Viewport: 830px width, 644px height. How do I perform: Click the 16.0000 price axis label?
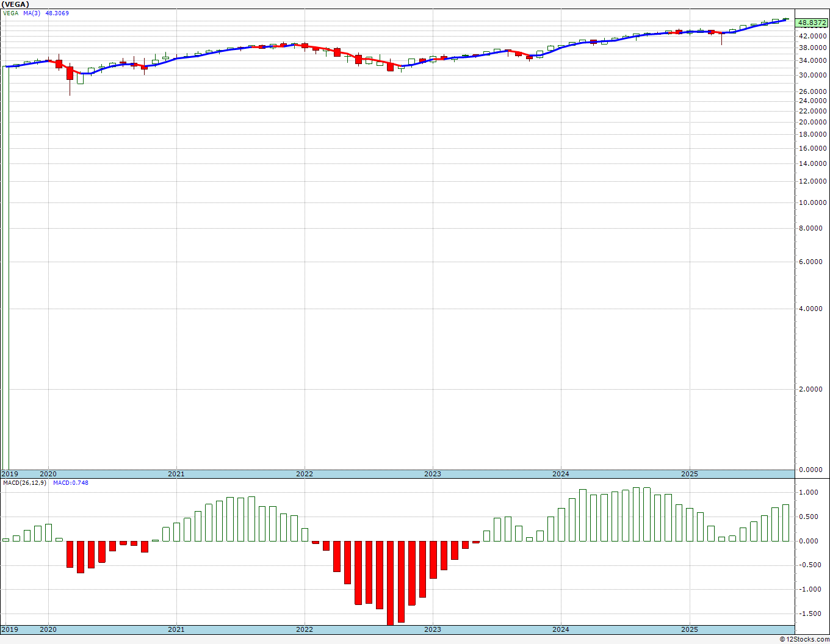[812, 148]
